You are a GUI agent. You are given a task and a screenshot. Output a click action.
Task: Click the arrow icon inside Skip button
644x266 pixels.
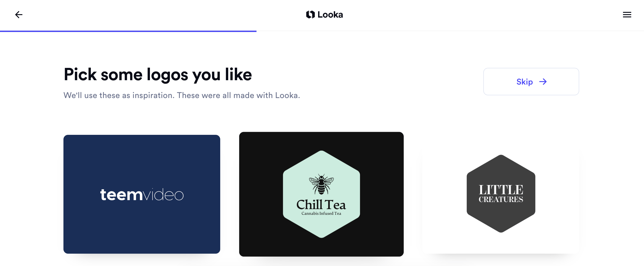[x=543, y=82]
